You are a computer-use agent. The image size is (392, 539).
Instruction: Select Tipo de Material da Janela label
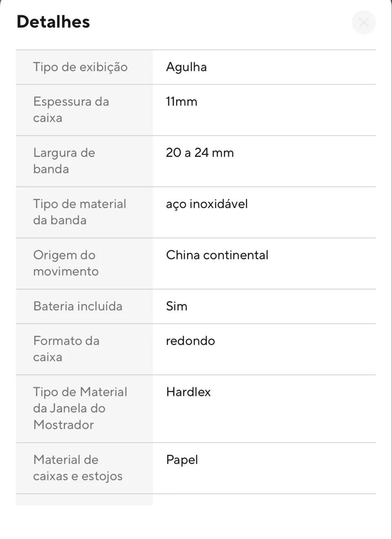(80, 408)
